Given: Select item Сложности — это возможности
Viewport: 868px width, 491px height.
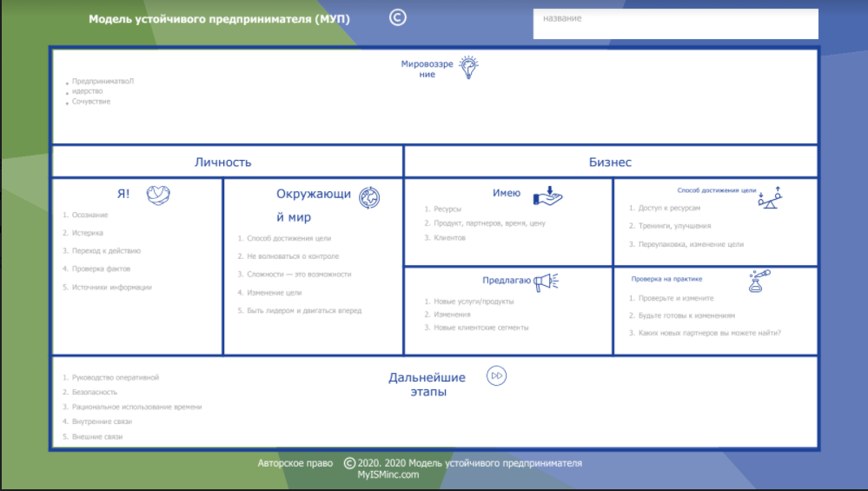Looking at the screenshot, I should 299,275.
